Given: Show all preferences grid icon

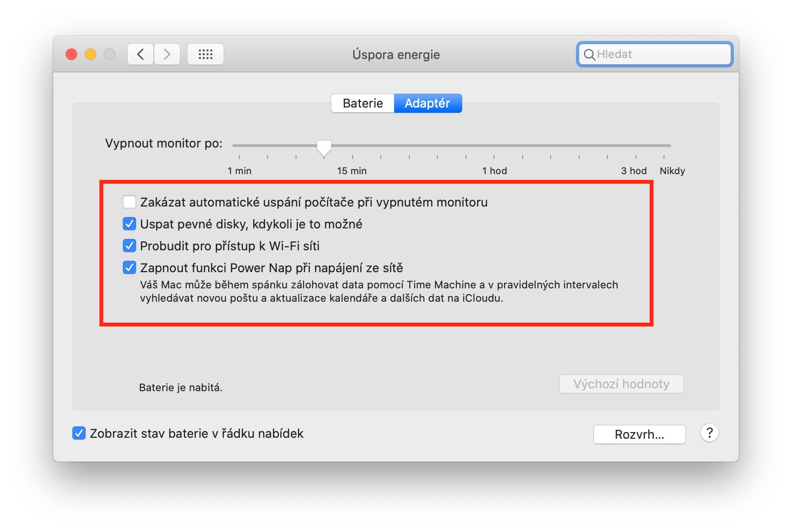Looking at the screenshot, I should (206, 54).
